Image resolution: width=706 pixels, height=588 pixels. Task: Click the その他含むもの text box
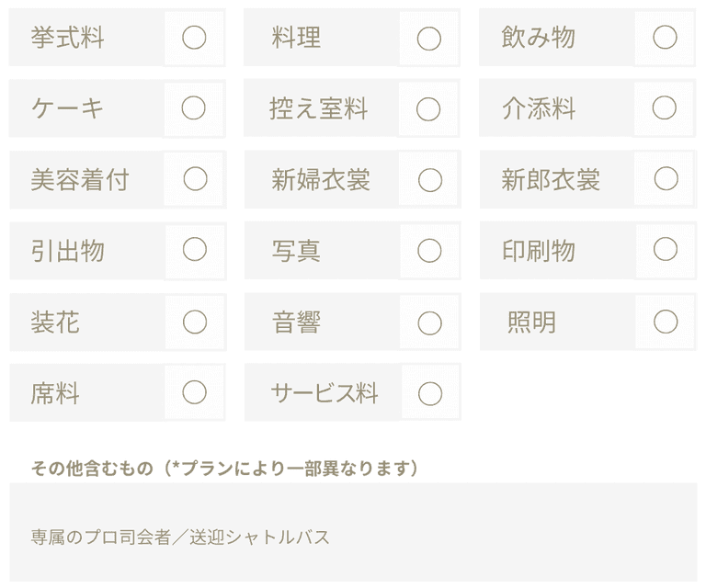[x=353, y=537]
